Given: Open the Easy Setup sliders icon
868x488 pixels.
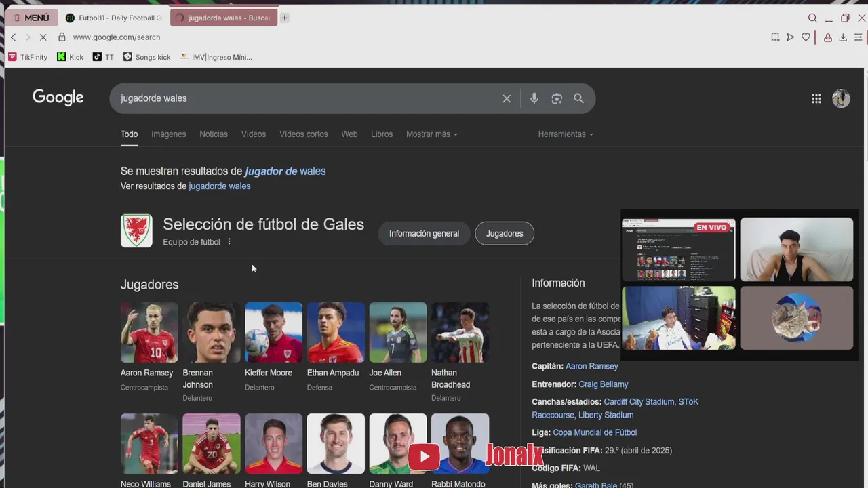Looking at the screenshot, I should [859, 37].
